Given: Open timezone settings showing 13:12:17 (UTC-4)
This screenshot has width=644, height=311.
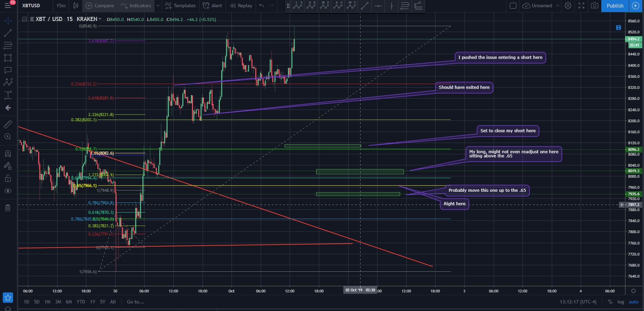Looking at the screenshot, I should 578,302.
